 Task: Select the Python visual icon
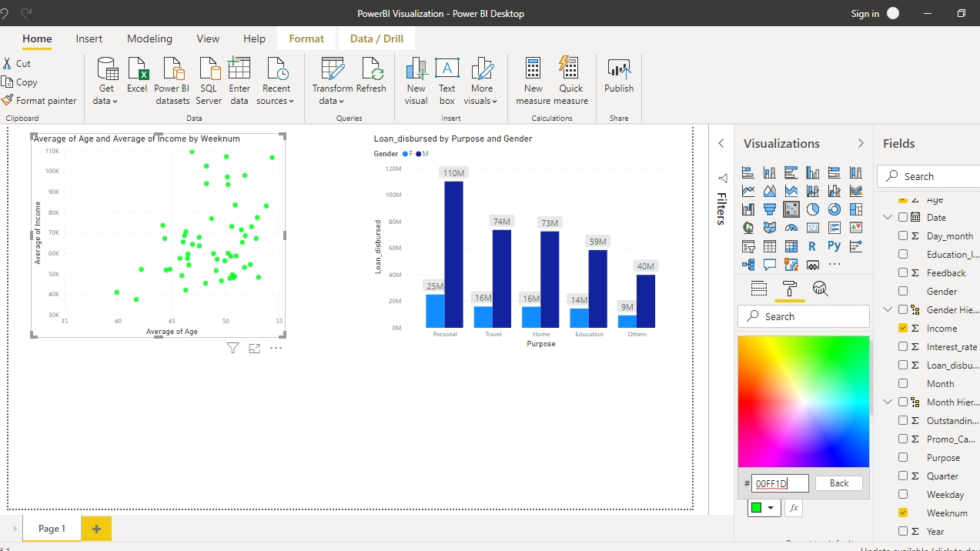coord(835,246)
